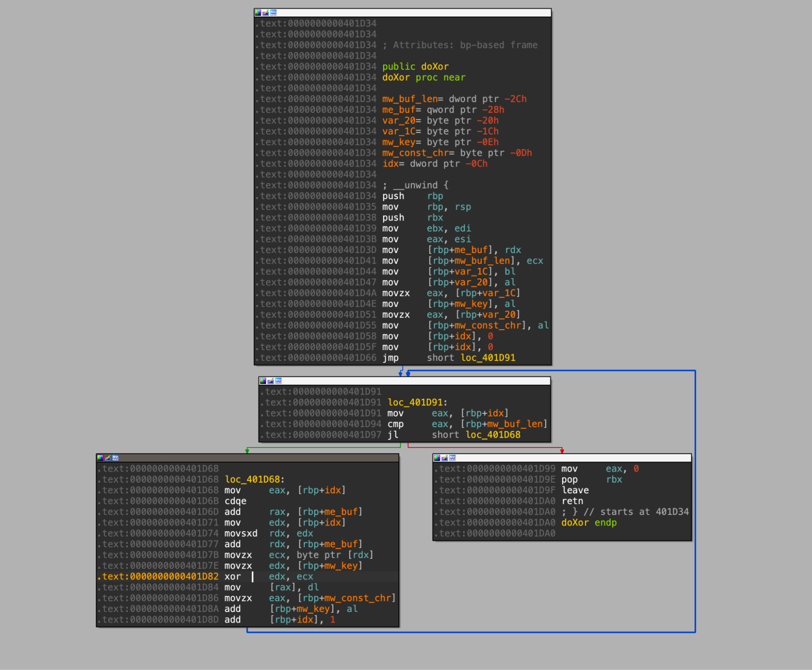The width and height of the screenshot is (812, 670).
Task: Click edit pencil icon on loc_401D91 block
Action: pyautogui.click(x=271, y=381)
